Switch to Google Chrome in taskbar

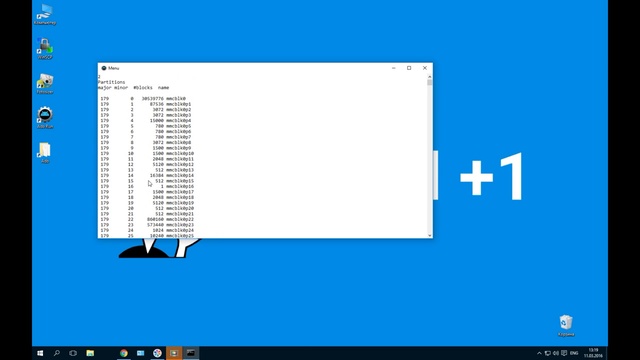click(124, 353)
